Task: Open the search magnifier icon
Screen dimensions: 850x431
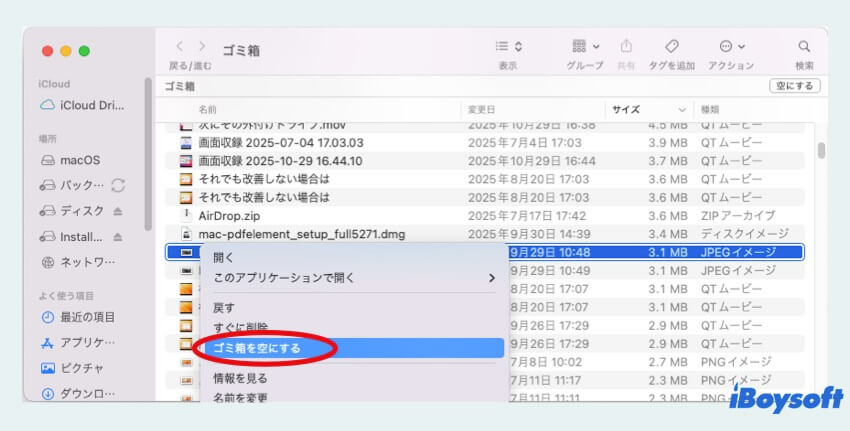Action: [x=804, y=46]
